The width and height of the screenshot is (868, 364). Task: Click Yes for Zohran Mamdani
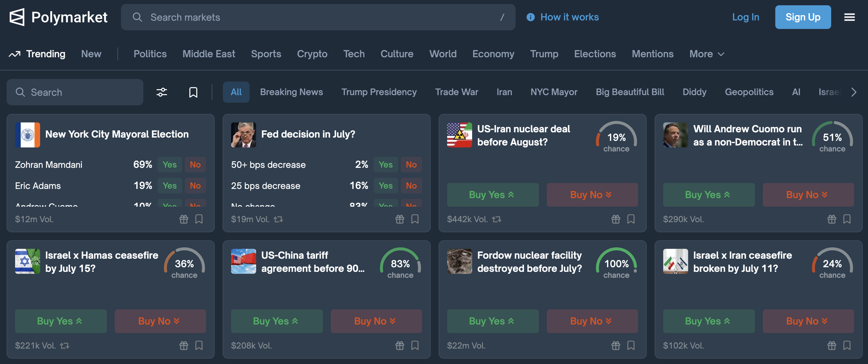[x=169, y=165]
